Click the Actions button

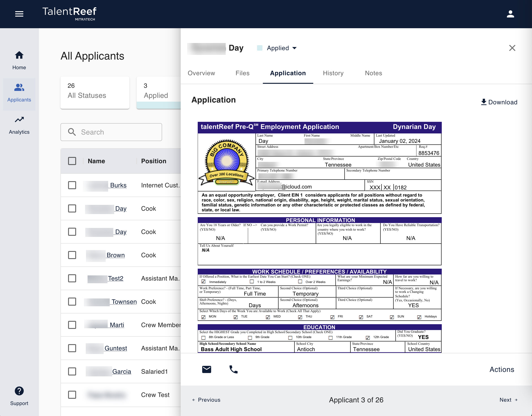pyautogui.click(x=501, y=369)
